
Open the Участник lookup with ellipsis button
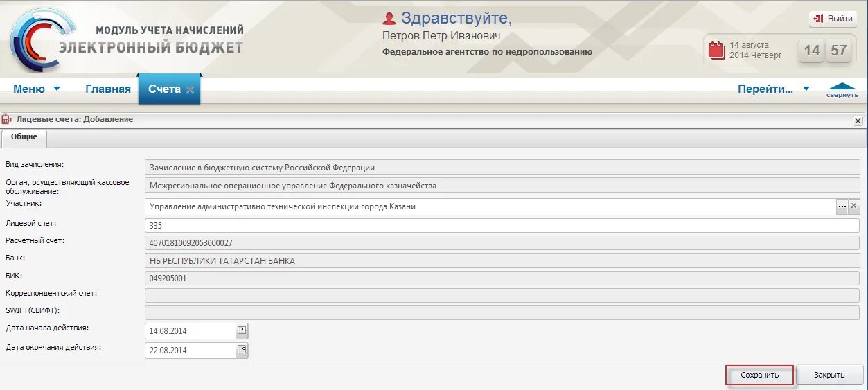pos(842,206)
